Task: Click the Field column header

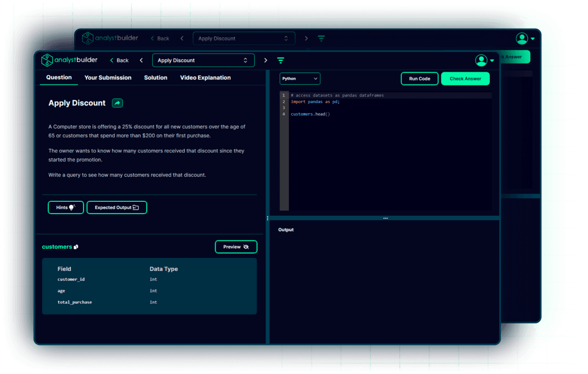Action: tap(64, 269)
